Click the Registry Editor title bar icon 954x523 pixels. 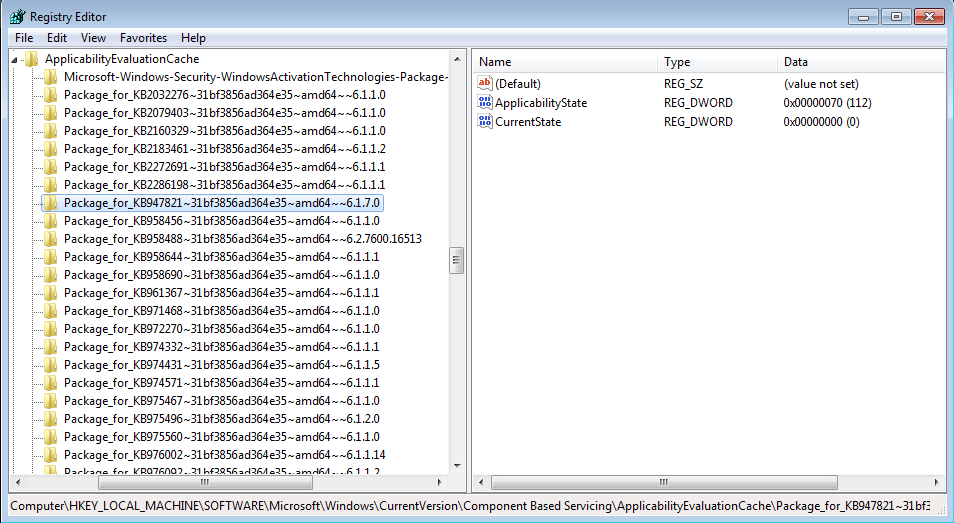[x=18, y=16]
